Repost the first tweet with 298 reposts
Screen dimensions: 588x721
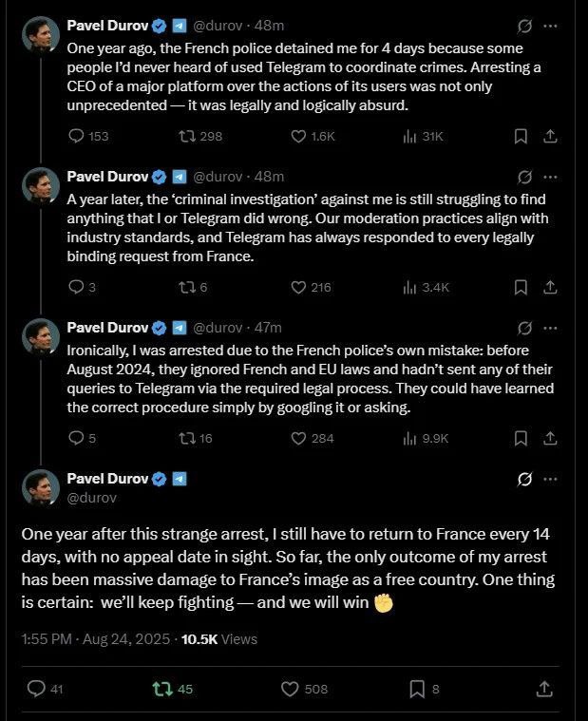coord(186,136)
